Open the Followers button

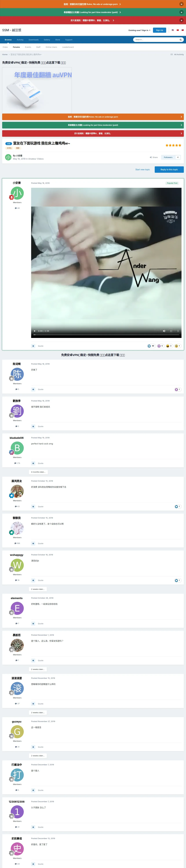point(168,157)
